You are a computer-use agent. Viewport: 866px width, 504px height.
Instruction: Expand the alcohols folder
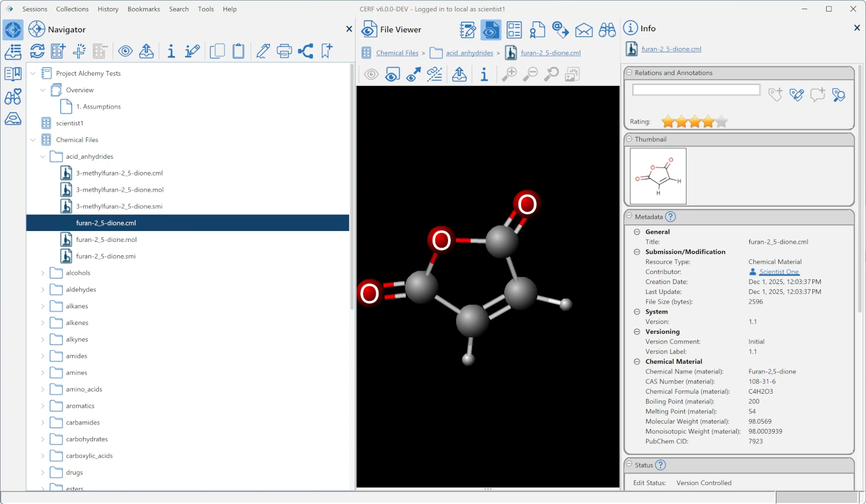(x=43, y=273)
